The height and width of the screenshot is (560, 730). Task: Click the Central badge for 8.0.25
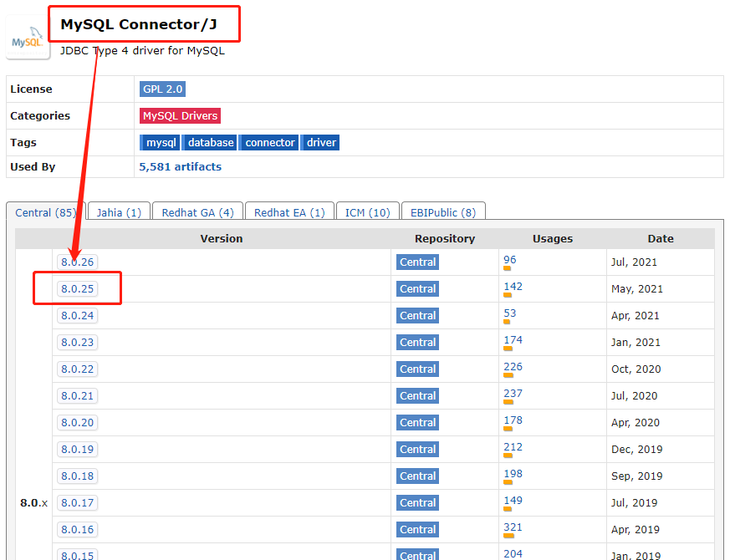[417, 288]
